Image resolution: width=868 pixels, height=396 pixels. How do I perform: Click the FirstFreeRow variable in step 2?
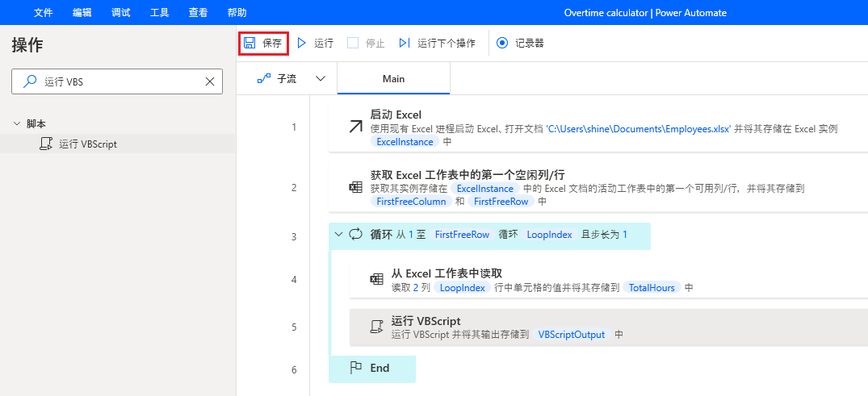[x=501, y=202]
